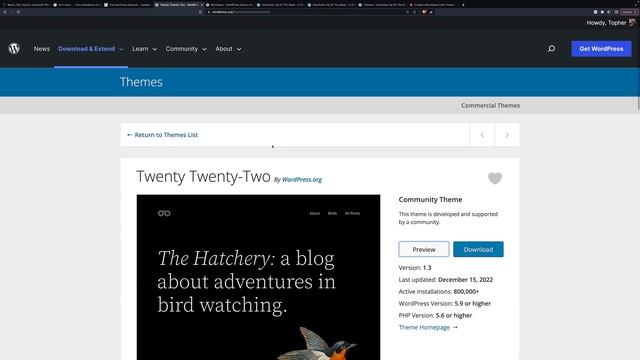Viewport: 640px width, 360px height.
Task: Click The Hatchery theme screenshot
Action: coord(258,277)
